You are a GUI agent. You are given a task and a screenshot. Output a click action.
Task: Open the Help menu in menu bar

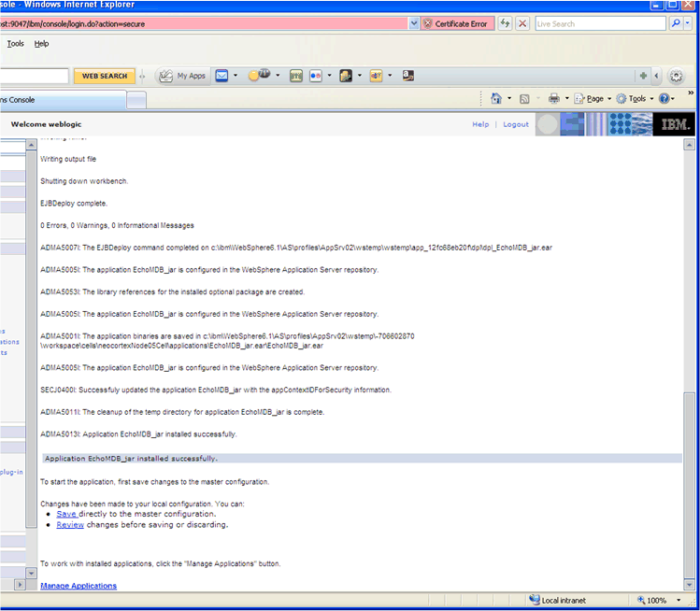41,44
